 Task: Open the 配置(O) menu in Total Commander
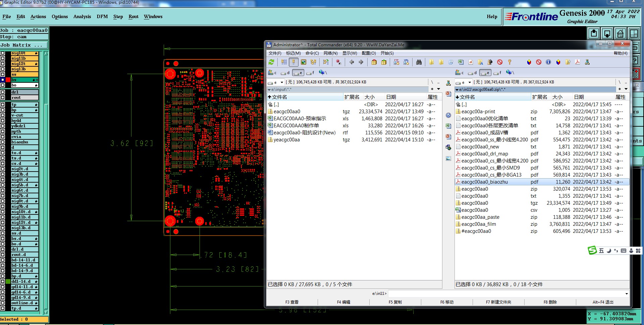pos(368,53)
